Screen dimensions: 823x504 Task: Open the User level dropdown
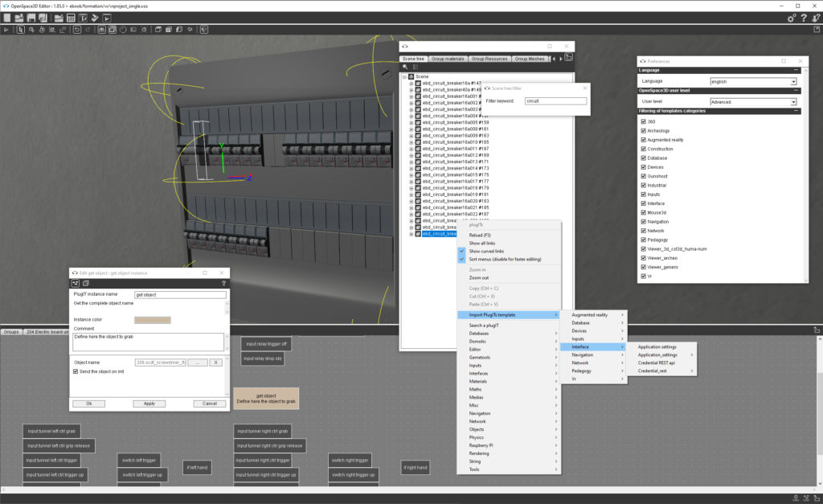(753, 102)
